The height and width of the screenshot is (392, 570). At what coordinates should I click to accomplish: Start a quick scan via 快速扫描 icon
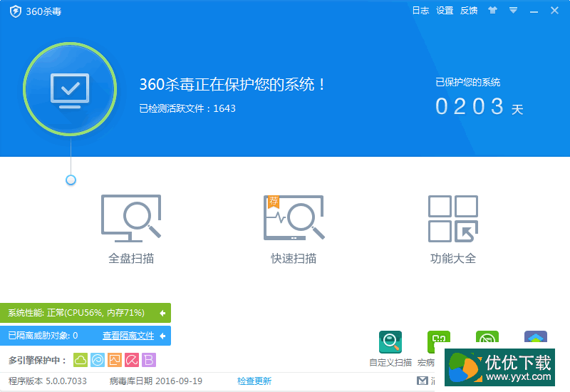point(294,217)
